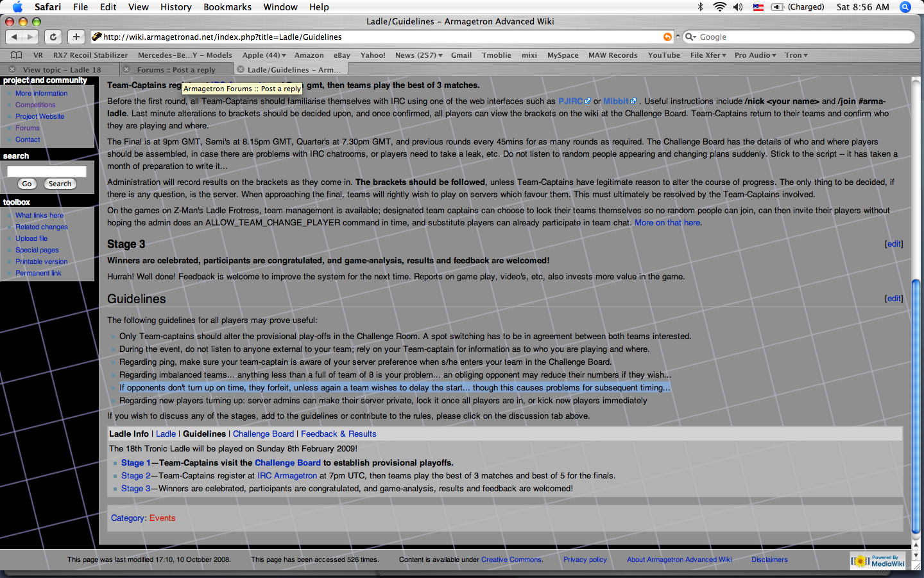Open the bookmarks library book icon
The width and height of the screenshot is (924, 578).
pyautogui.click(x=17, y=55)
